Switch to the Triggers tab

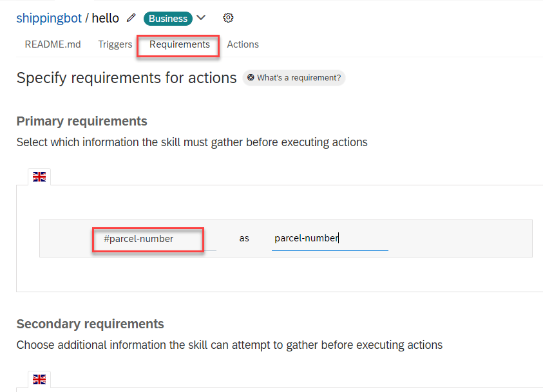coord(115,44)
